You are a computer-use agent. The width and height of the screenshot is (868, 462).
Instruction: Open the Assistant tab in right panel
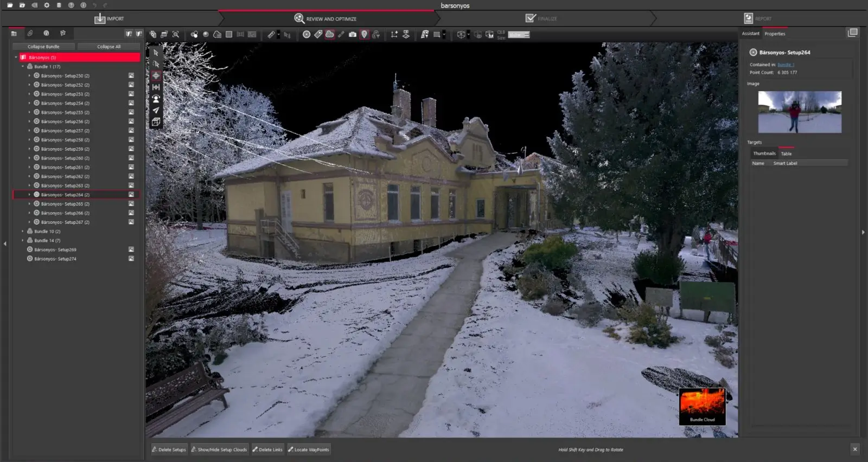750,34
